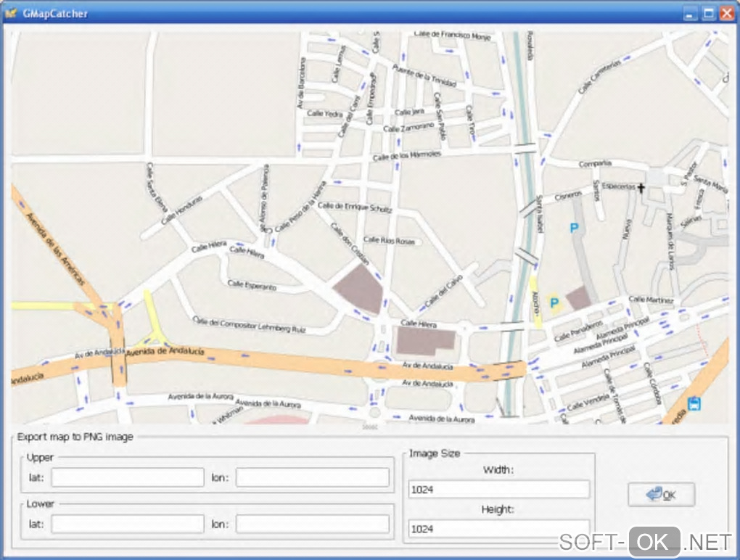Click the Calle Zamorano label
This screenshot has height=560, width=740.
(408, 128)
